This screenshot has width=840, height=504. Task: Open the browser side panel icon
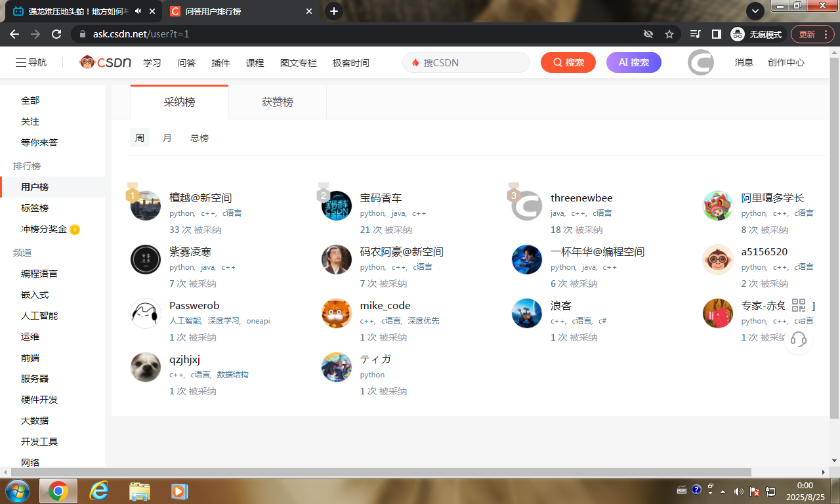[x=717, y=34]
